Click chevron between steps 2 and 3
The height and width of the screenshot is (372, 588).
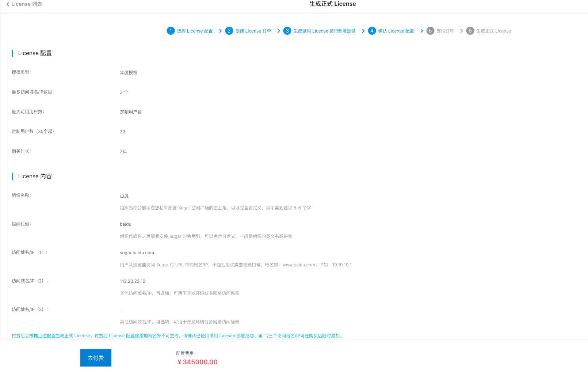click(279, 31)
